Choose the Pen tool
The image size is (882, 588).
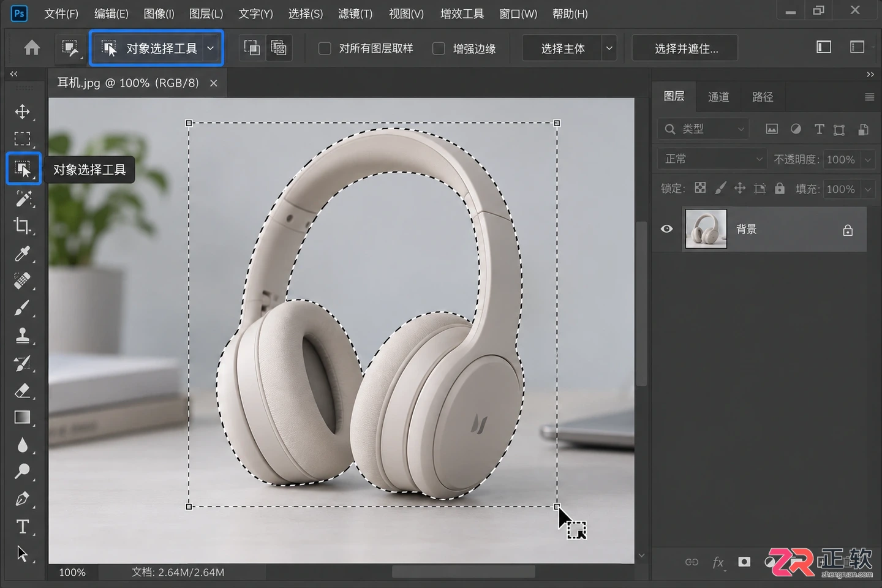[23, 499]
